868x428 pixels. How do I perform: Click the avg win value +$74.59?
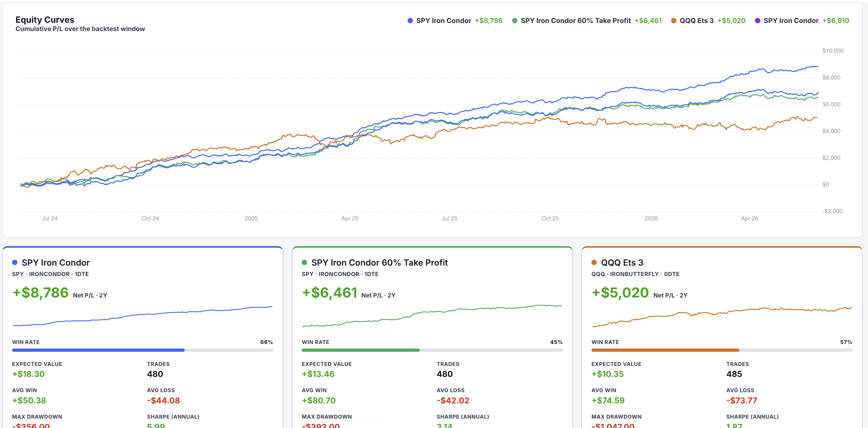pyautogui.click(x=608, y=401)
